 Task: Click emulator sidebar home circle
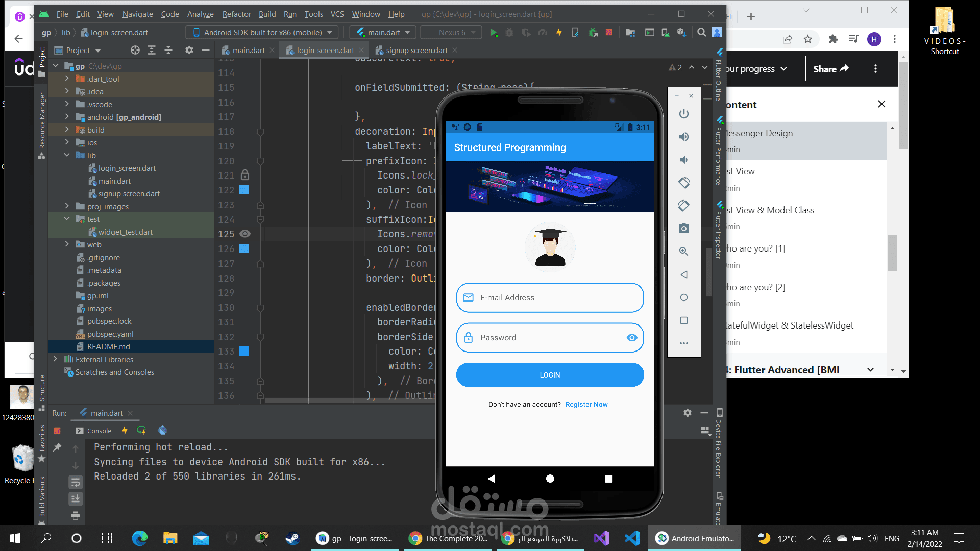(684, 297)
